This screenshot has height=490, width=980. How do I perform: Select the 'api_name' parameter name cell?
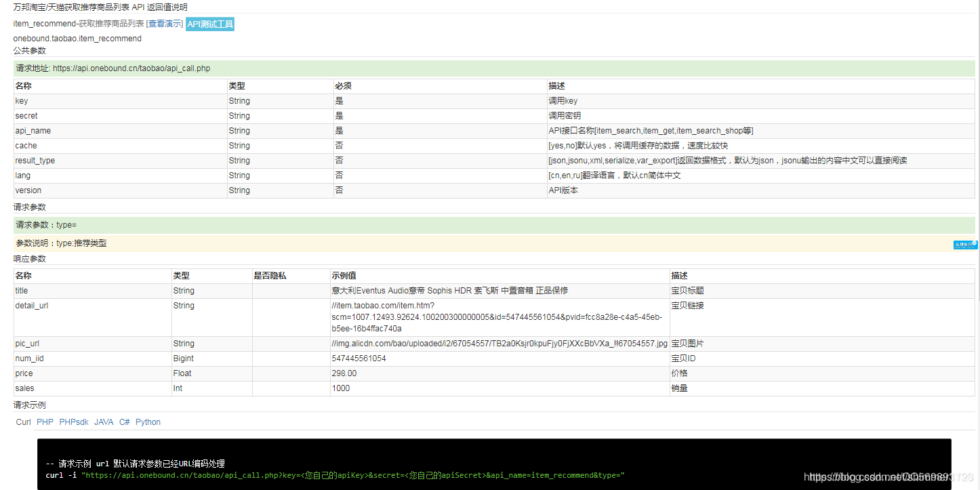point(121,131)
